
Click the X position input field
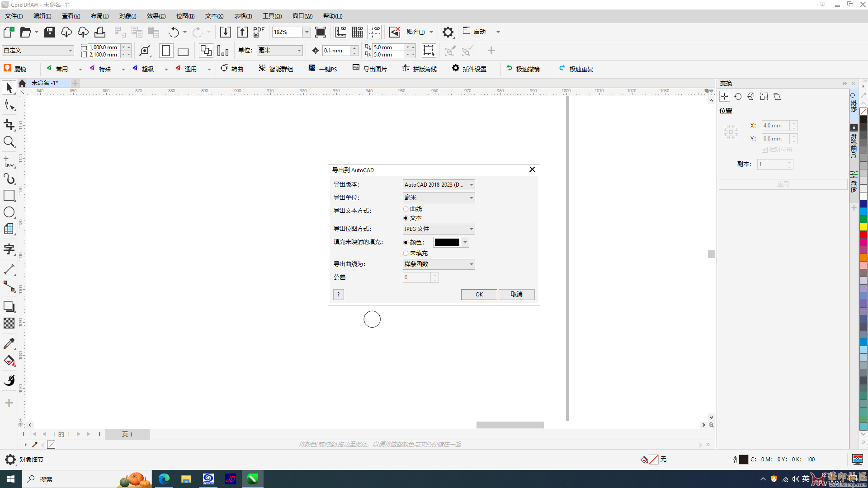coord(776,126)
